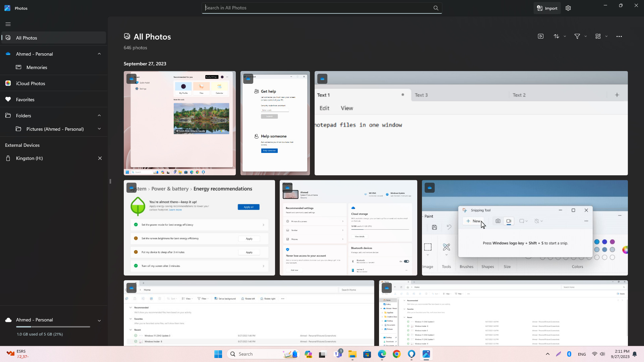Image resolution: width=644 pixels, height=362 pixels.
Task: Expand Ahmed - Personal storage account chevron
Action: tap(99, 320)
